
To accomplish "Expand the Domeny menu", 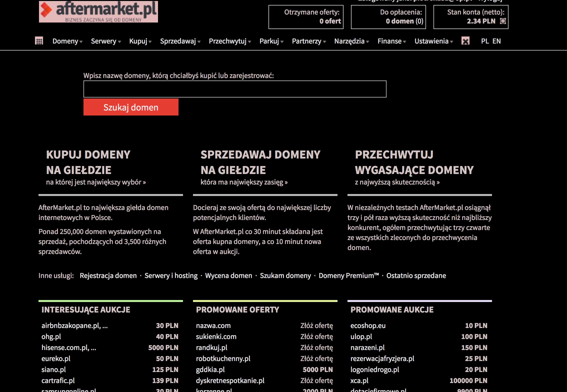I will pos(67,41).
